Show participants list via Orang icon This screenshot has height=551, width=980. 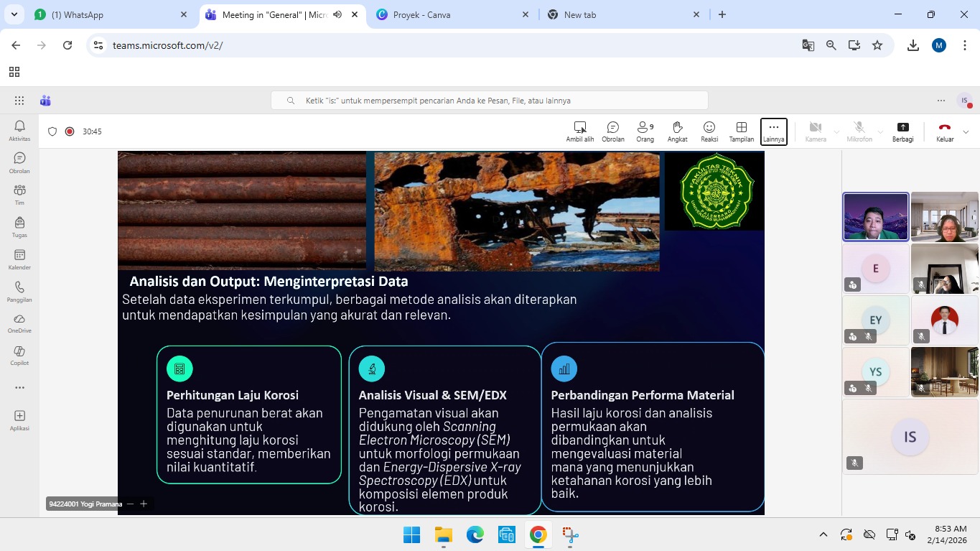click(645, 131)
